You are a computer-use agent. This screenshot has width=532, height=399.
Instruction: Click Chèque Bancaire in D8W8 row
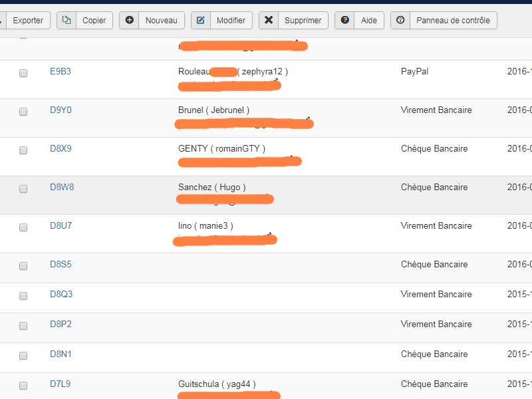tap(434, 188)
